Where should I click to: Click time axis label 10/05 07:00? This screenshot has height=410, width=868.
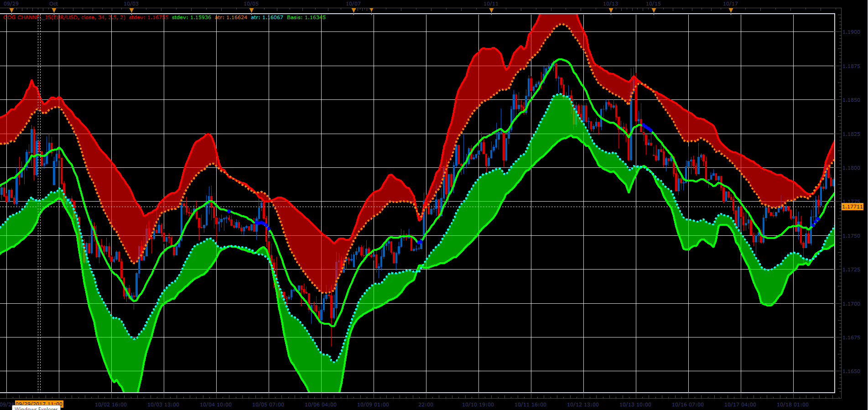[x=268, y=405]
